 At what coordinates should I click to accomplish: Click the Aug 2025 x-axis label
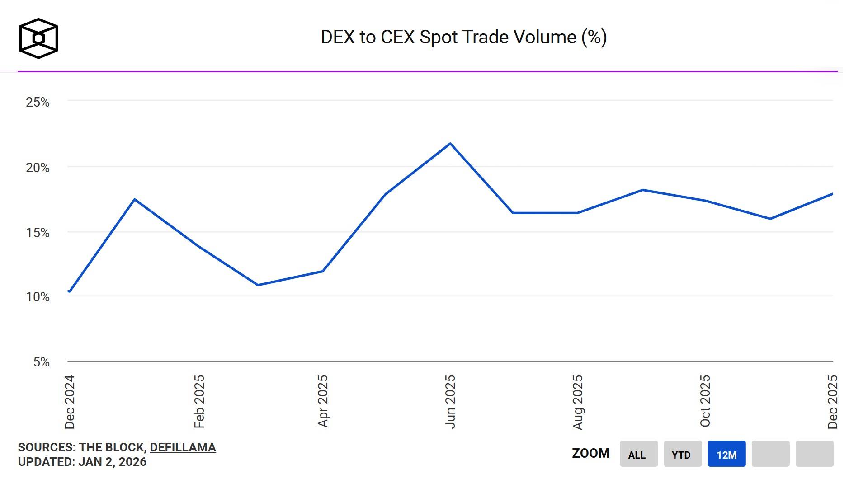click(x=578, y=402)
